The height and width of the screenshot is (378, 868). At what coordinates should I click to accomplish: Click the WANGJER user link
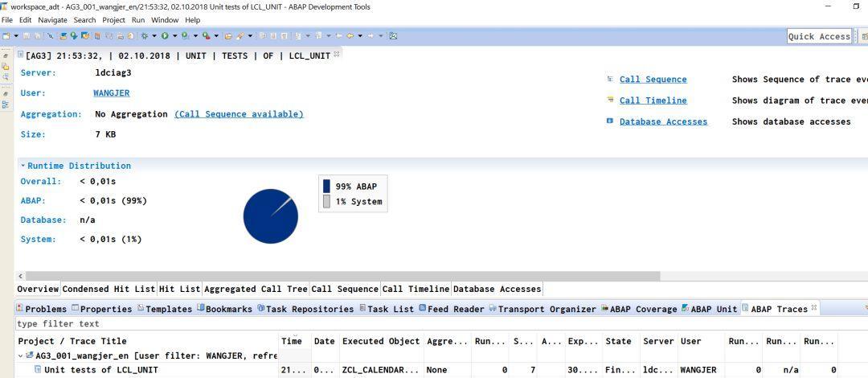(111, 93)
